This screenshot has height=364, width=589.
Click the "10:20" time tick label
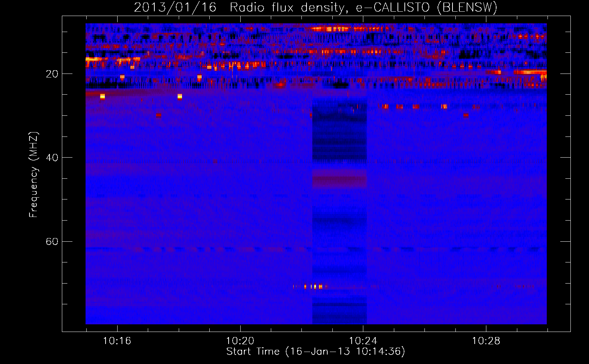(x=240, y=341)
